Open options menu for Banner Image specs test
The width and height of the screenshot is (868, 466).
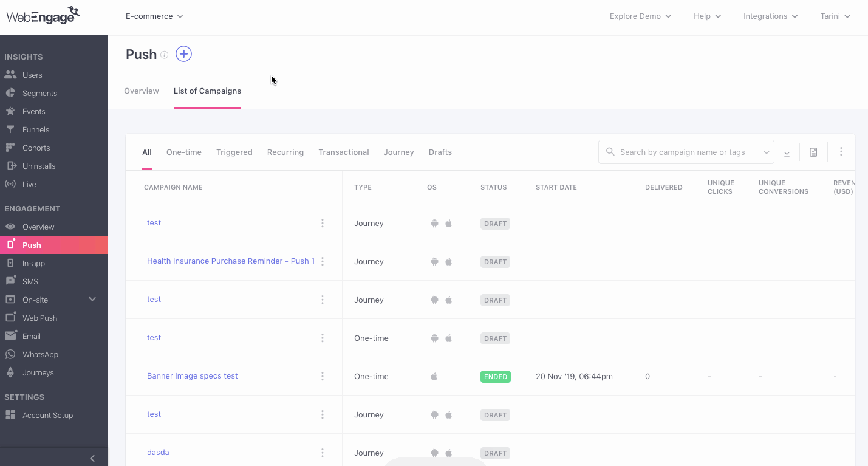click(323, 376)
